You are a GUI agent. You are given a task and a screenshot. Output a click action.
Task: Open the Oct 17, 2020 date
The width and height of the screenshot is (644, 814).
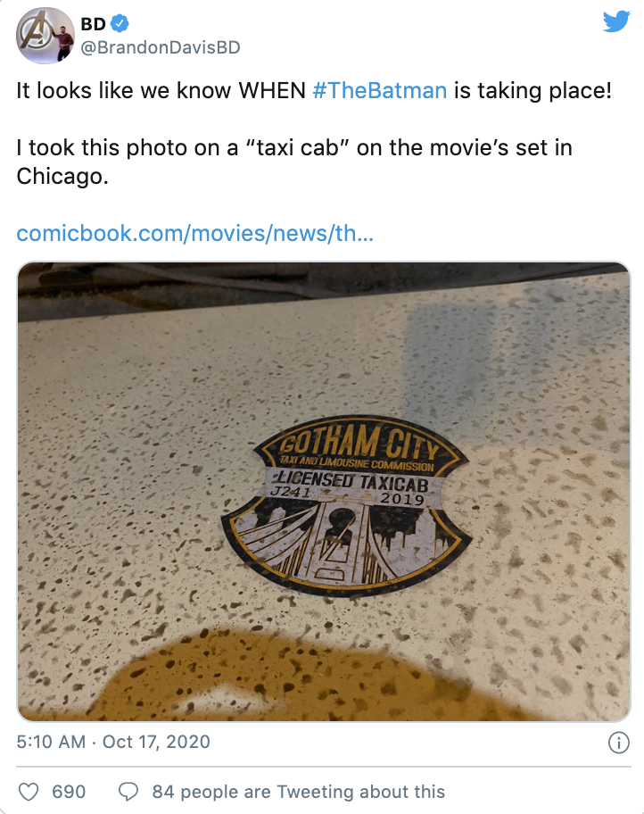[x=156, y=742]
